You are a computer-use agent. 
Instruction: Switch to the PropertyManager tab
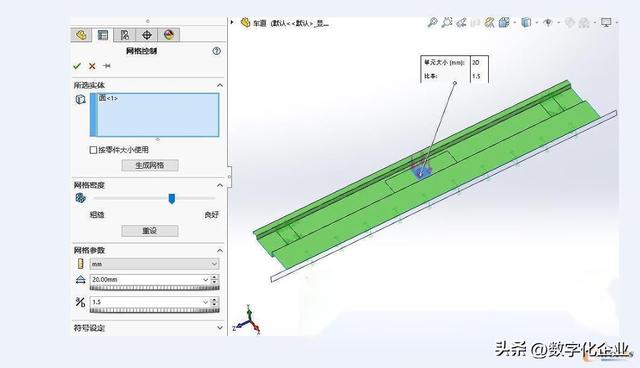click(102, 35)
